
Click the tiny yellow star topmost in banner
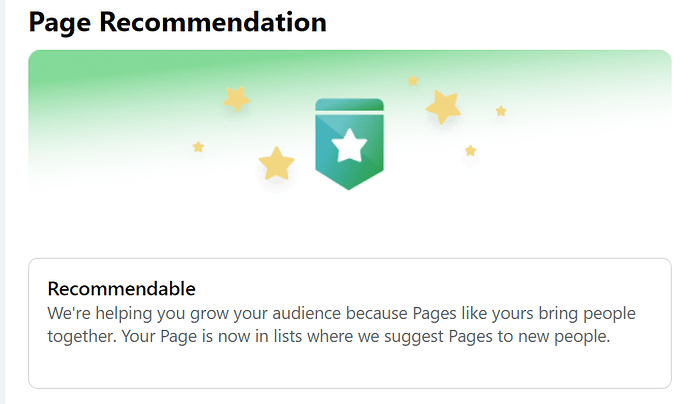[x=413, y=80]
